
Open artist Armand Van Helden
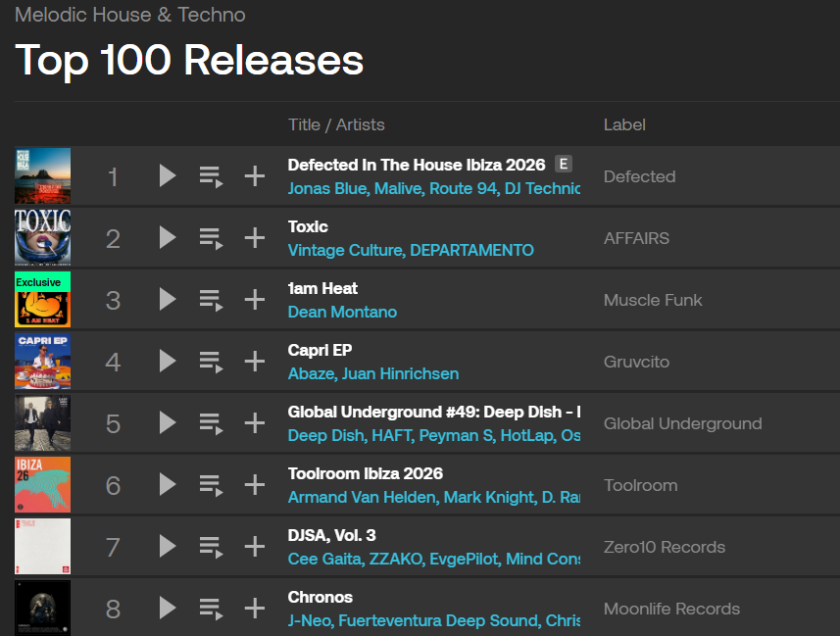pos(362,497)
